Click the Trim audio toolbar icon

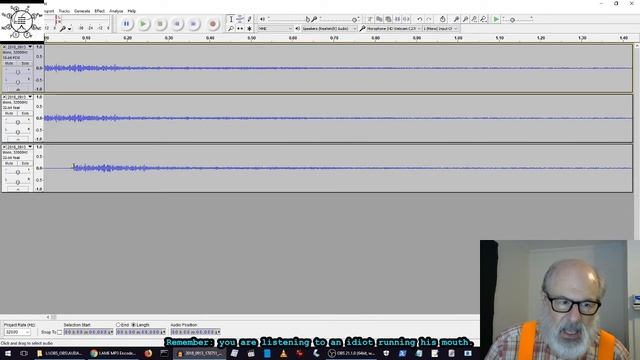pyautogui.click(x=397, y=19)
